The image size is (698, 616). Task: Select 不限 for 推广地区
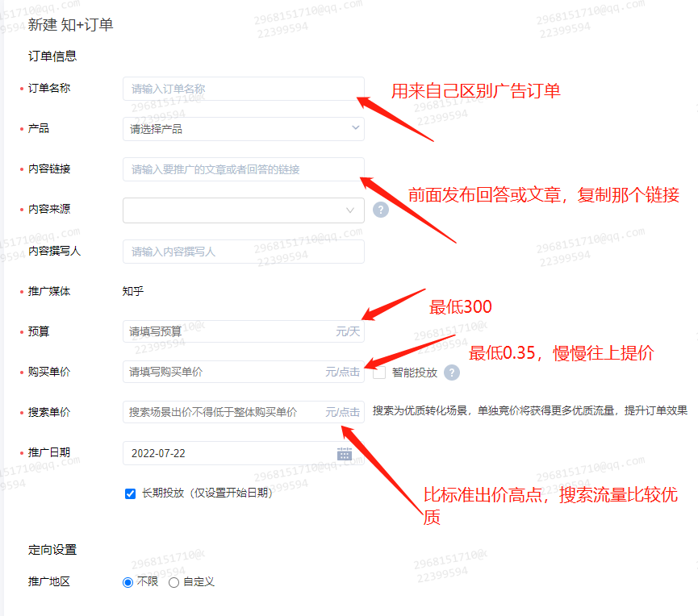[127, 582]
